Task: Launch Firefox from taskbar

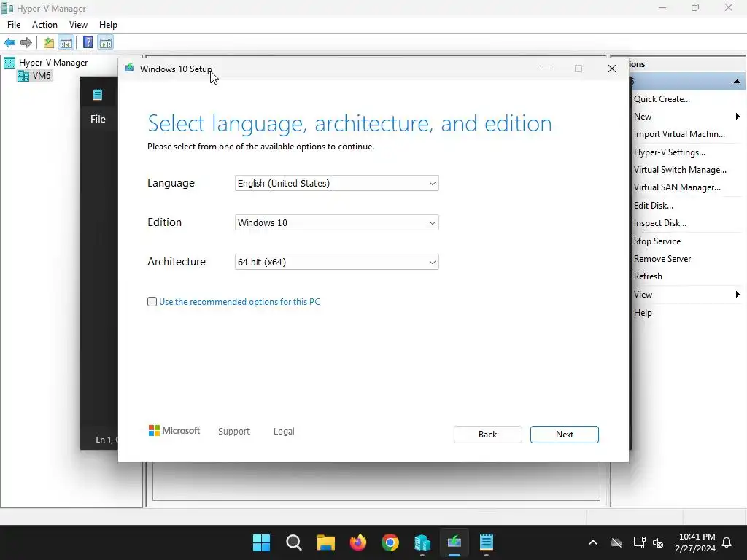Action: click(x=358, y=542)
